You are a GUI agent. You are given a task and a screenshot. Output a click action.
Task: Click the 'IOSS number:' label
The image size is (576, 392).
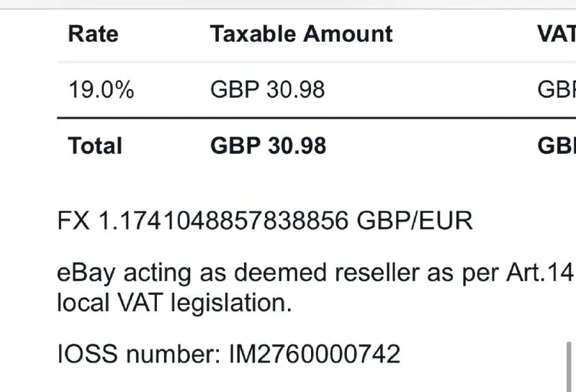point(139,354)
